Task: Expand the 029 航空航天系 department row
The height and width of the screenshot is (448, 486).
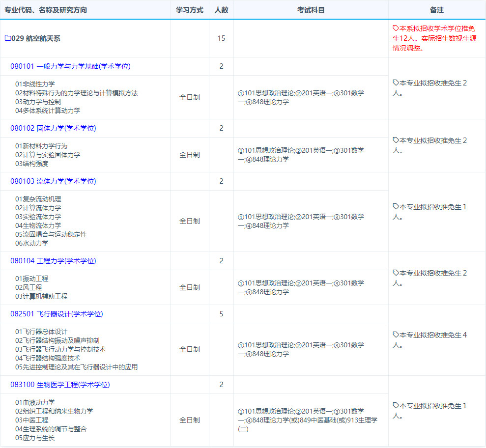Action: click(x=36, y=38)
